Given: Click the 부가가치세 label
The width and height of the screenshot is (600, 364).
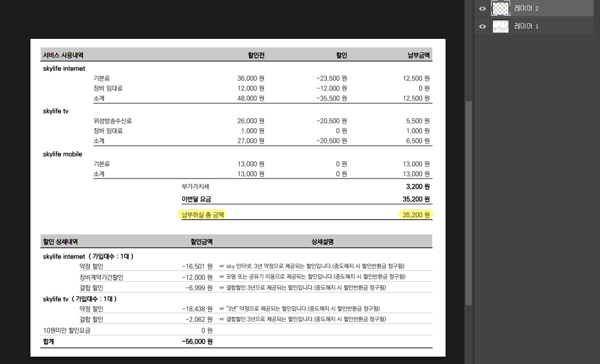Looking at the screenshot, I should 195,187.
